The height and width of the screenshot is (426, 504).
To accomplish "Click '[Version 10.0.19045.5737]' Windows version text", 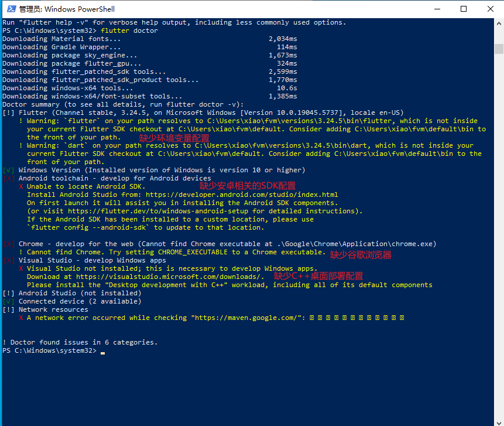I will (x=291, y=113).
